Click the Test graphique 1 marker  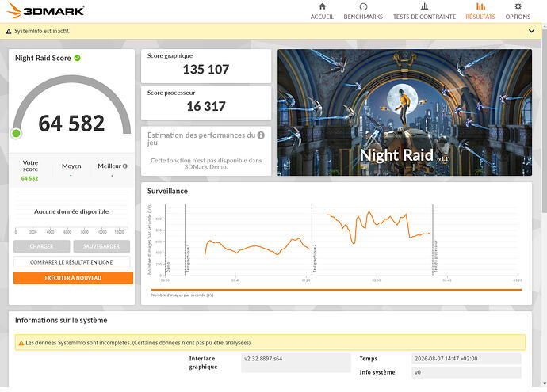click(x=189, y=258)
